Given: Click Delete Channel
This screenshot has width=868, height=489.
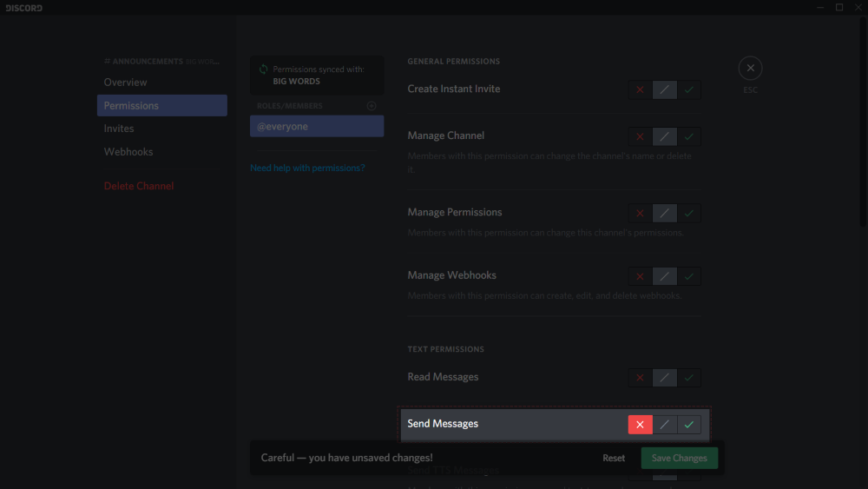Looking at the screenshot, I should 139,186.
